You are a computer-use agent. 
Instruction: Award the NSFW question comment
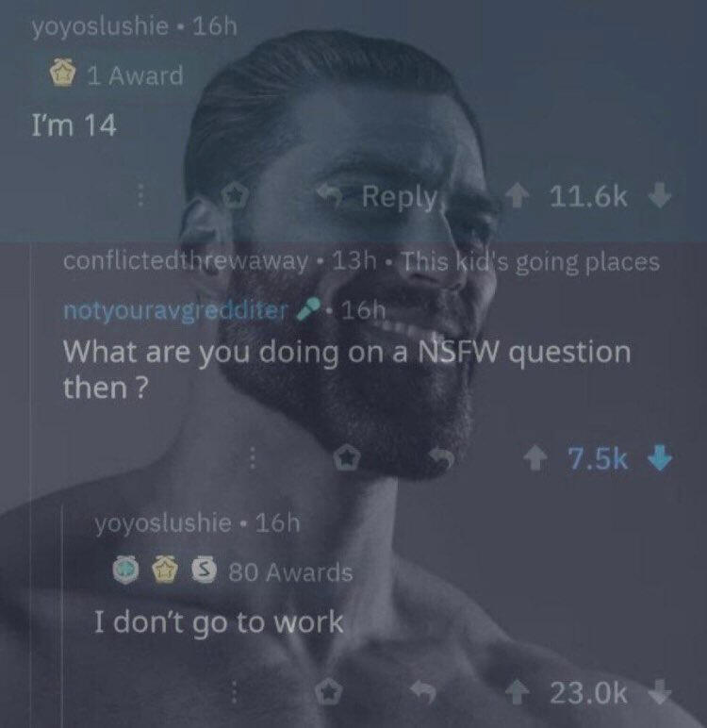pyautogui.click(x=347, y=457)
